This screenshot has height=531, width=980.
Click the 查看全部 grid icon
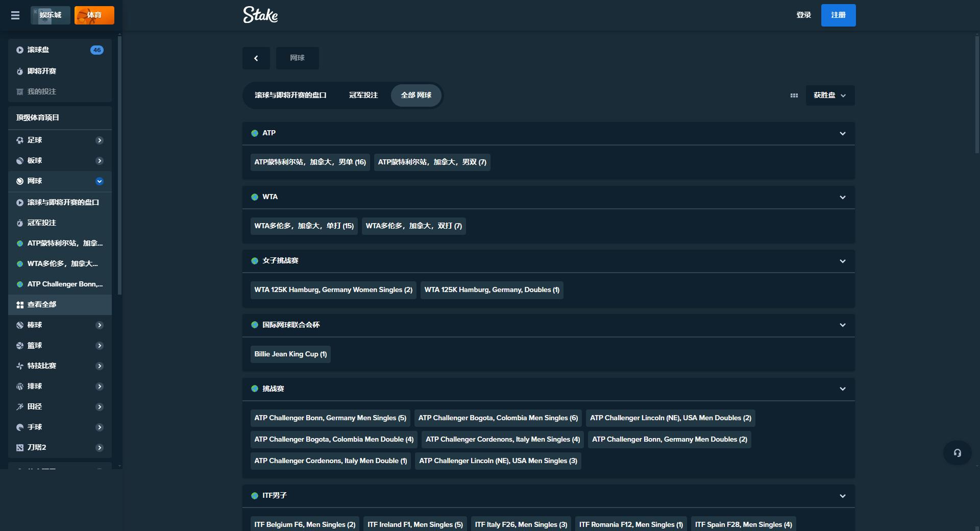coord(20,305)
